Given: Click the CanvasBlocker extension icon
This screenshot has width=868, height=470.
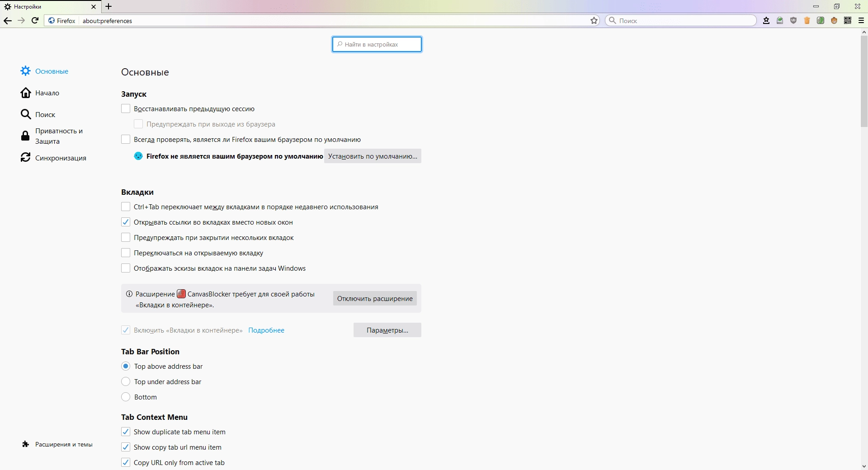Looking at the screenshot, I should (x=181, y=294).
